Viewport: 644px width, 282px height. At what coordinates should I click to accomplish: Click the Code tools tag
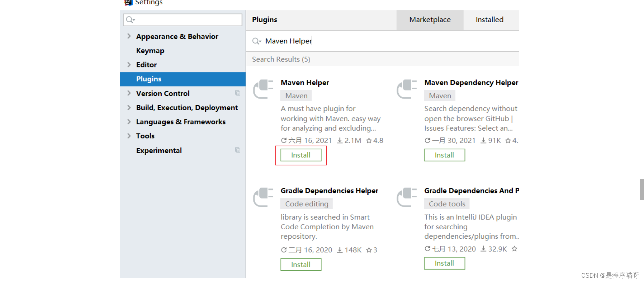[x=447, y=204]
